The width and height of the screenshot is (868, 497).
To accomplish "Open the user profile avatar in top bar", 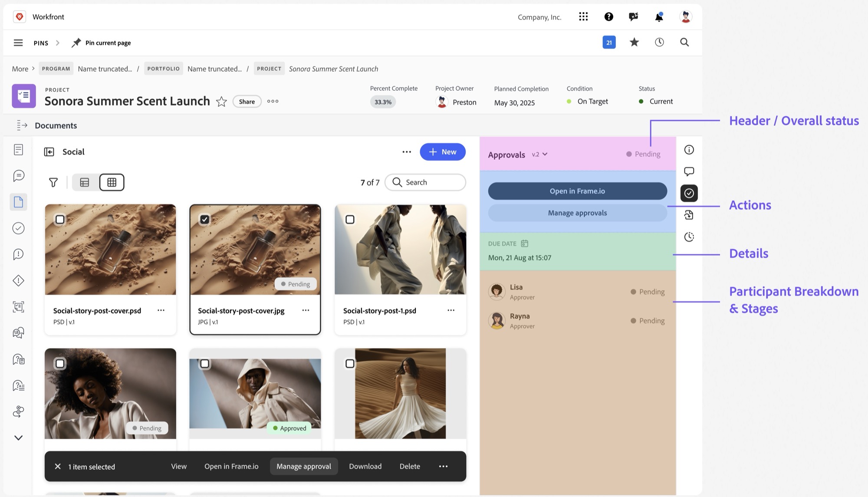I will [x=686, y=16].
